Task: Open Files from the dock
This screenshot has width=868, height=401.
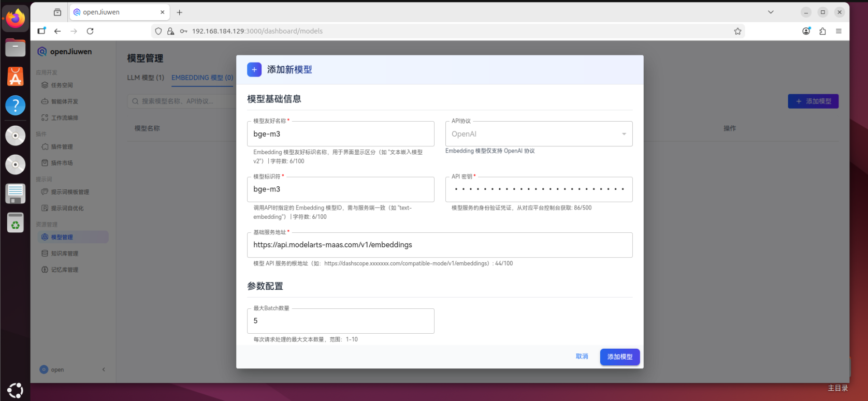Action: 15,48
